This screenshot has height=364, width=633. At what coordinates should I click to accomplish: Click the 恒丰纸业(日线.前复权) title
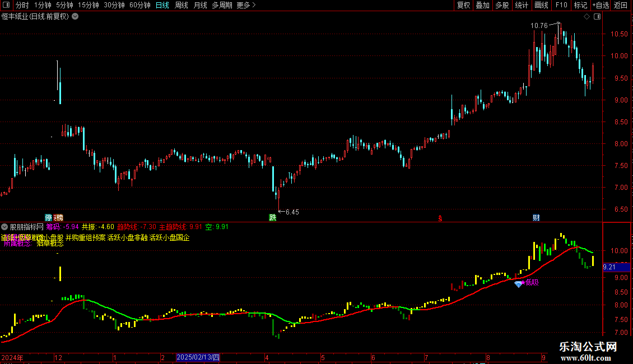pos(35,17)
